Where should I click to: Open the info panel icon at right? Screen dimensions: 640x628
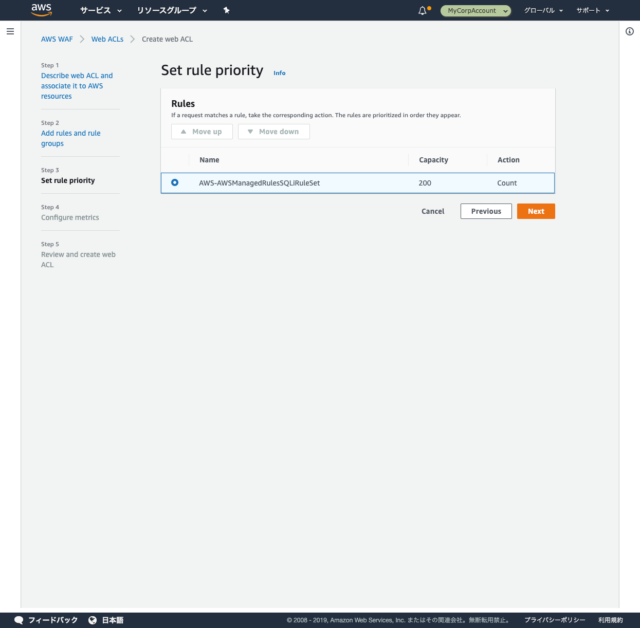point(629,31)
